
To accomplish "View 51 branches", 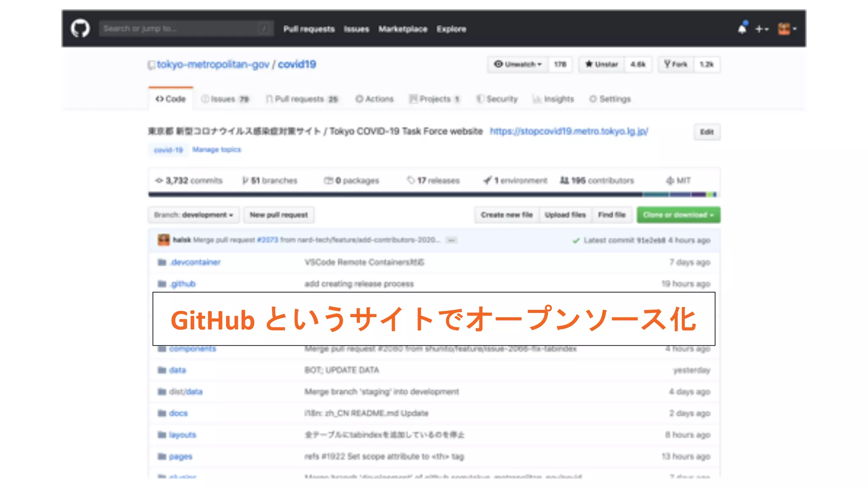I will click(270, 180).
